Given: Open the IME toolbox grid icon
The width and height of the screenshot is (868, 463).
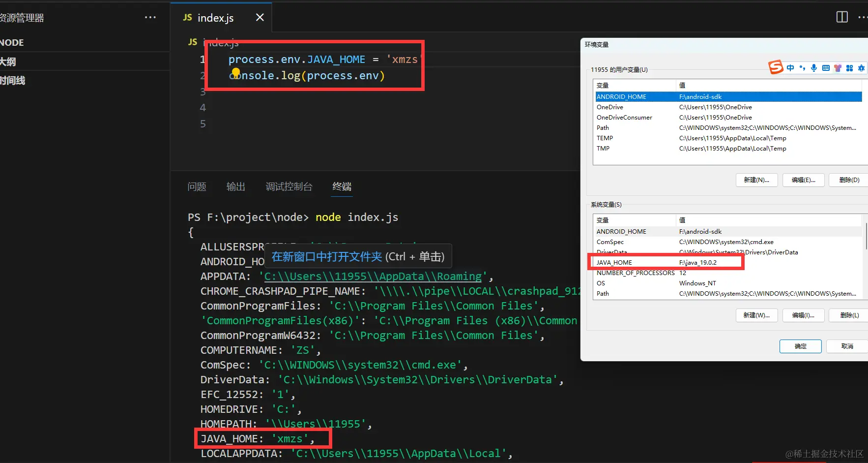Looking at the screenshot, I should click(x=849, y=68).
